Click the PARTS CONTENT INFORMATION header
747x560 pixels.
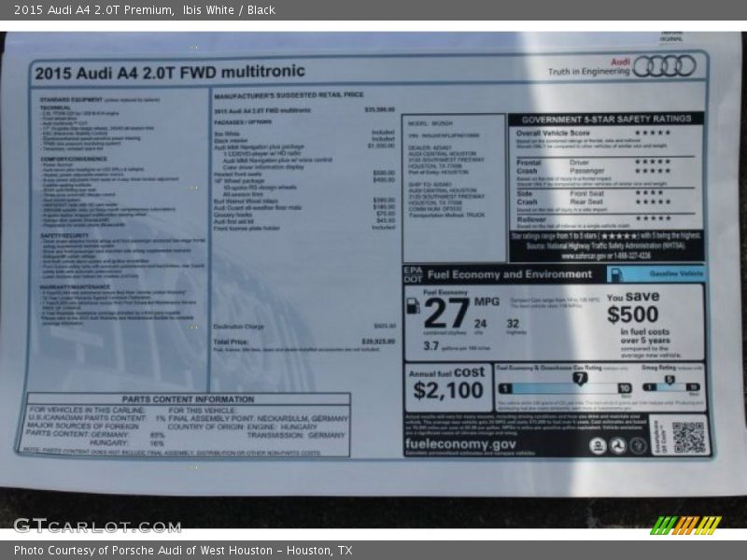(189, 399)
